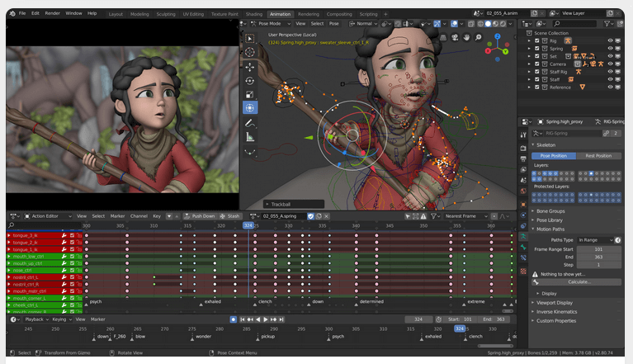
Task: Open the Pose menu in viewport header
Action: click(x=334, y=24)
